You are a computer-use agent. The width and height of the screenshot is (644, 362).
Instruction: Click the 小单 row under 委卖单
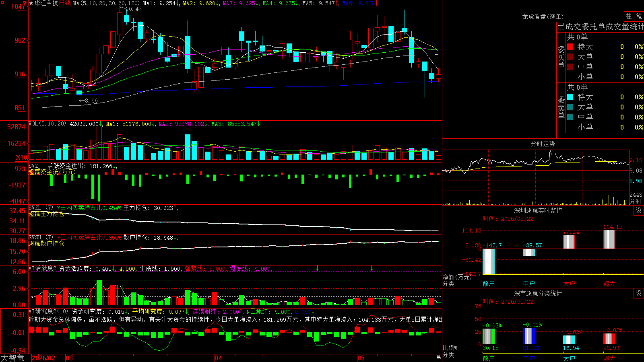605,127
